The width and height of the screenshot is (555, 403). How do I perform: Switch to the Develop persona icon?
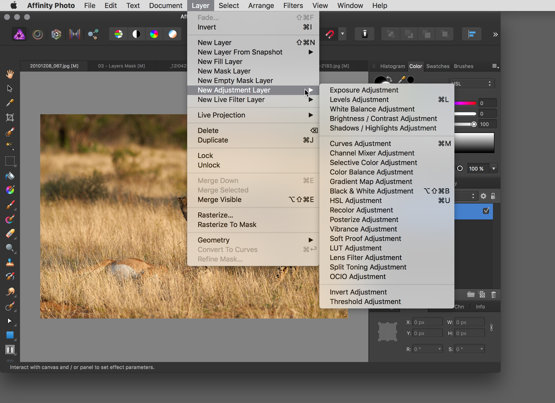click(x=56, y=34)
